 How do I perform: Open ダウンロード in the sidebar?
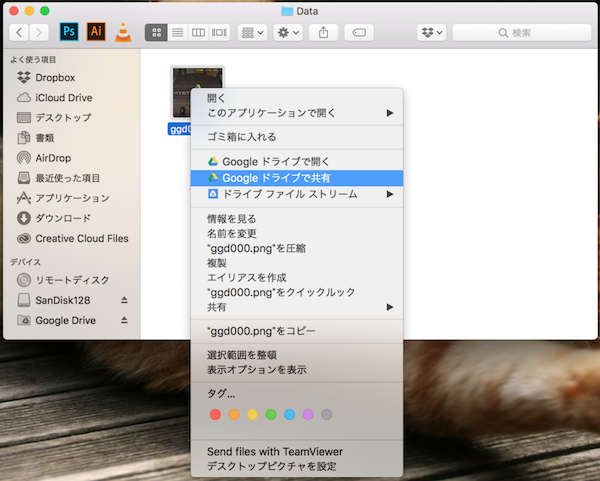pyautogui.click(x=54, y=218)
